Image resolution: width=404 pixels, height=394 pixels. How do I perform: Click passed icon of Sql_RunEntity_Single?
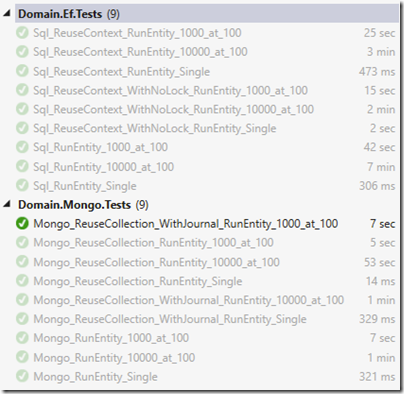coord(22,185)
